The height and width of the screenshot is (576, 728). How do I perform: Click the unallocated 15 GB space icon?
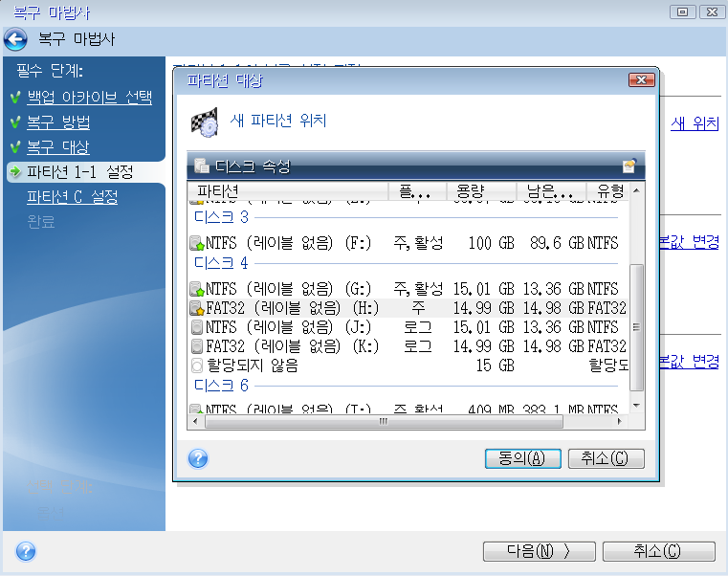click(x=196, y=366)
